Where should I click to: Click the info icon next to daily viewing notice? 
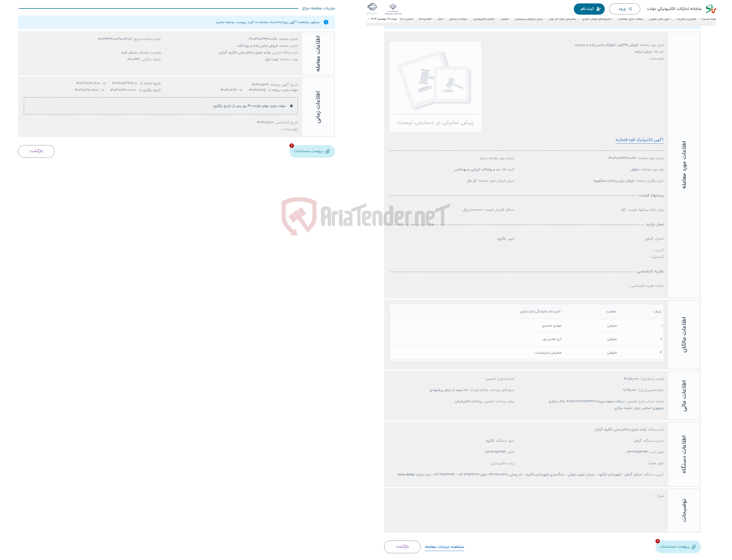pos(327,22)
